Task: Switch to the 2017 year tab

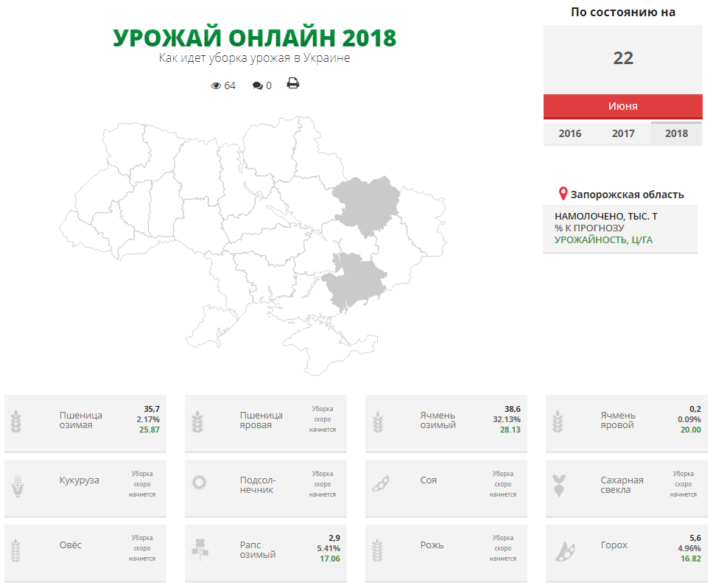Action: (623, 133)
